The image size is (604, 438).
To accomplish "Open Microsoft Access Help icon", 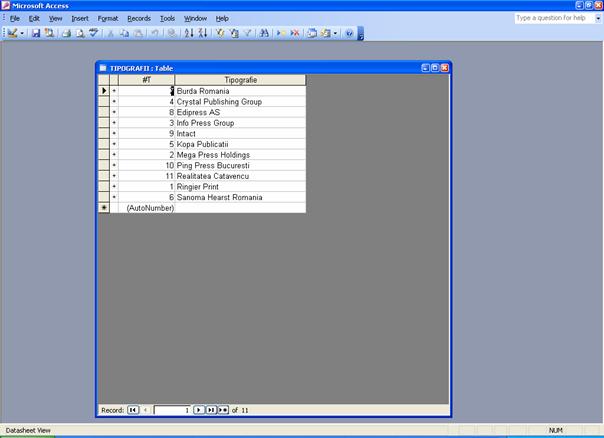I will coord(349,33).
